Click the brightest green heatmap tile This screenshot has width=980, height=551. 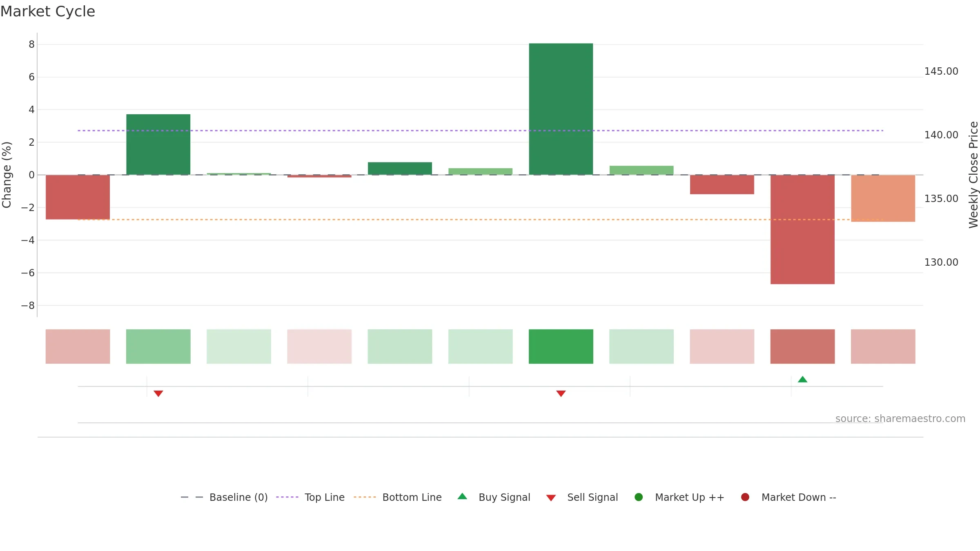pos(561,347)
